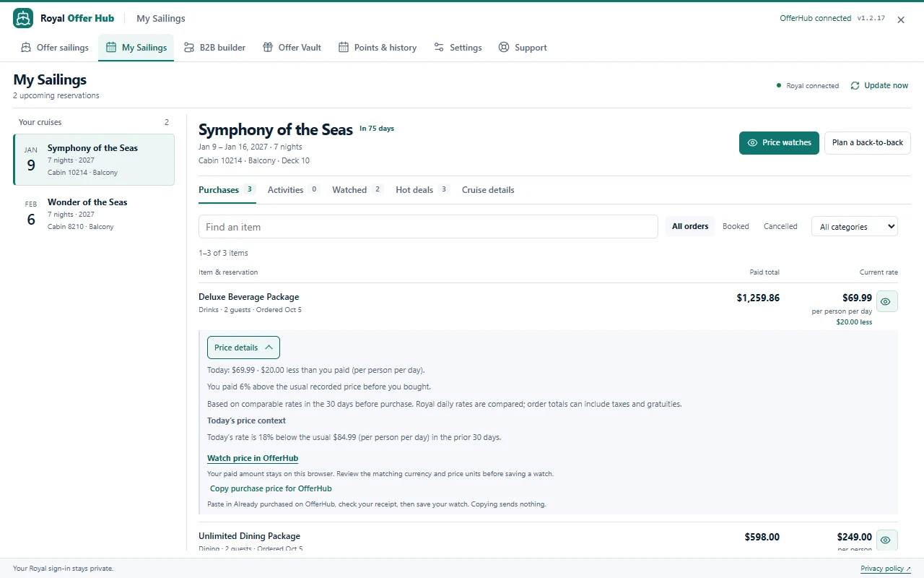
Task: Select the Wonder of the Seas cruise
Action: tap(94, 214)
